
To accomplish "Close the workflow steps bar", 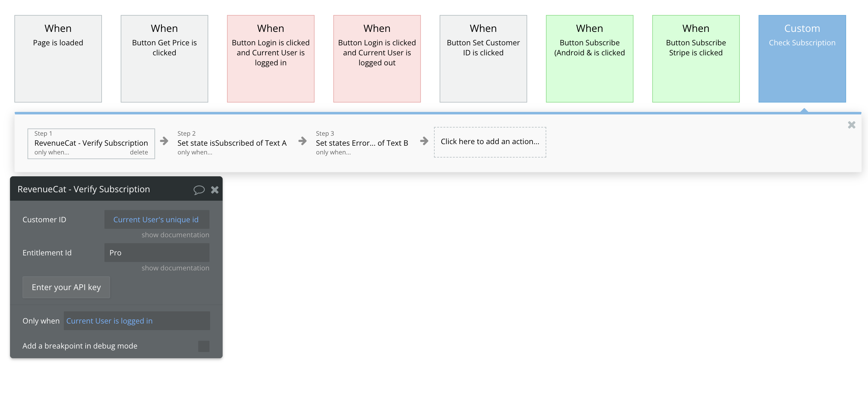I will [851, 125].
